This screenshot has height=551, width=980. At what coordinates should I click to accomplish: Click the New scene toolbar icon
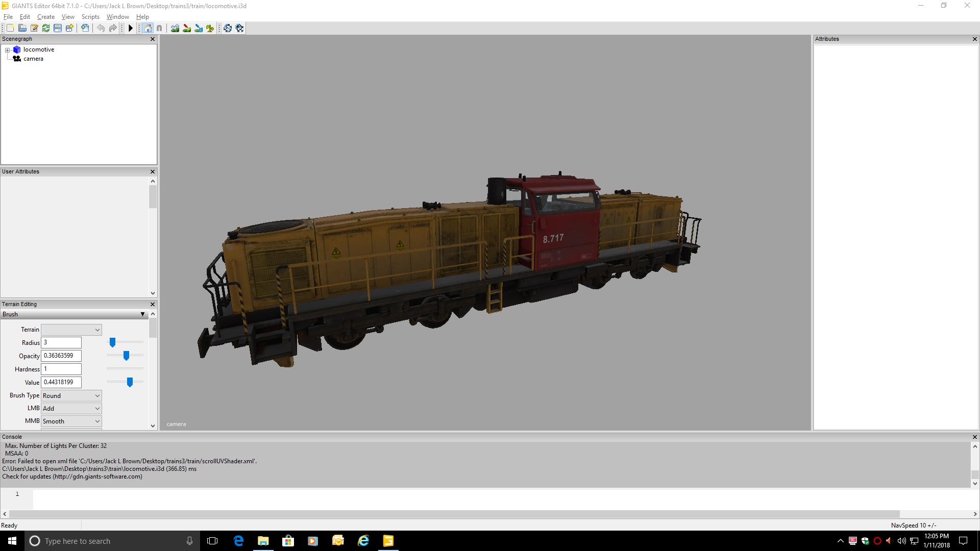pyautogui.click(x=10, y=28)
